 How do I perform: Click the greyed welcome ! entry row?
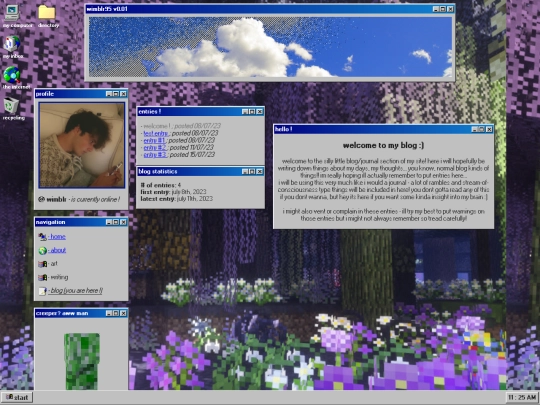[181, 126]
